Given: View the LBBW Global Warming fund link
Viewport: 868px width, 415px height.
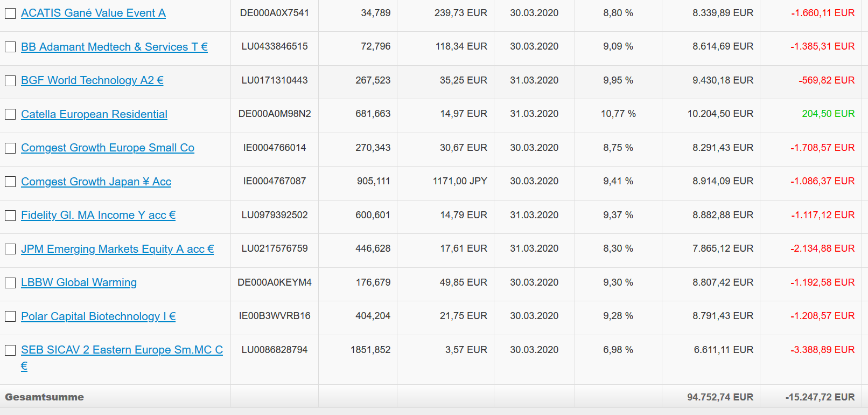Looking at the screenshot, I should click(79, 282).
